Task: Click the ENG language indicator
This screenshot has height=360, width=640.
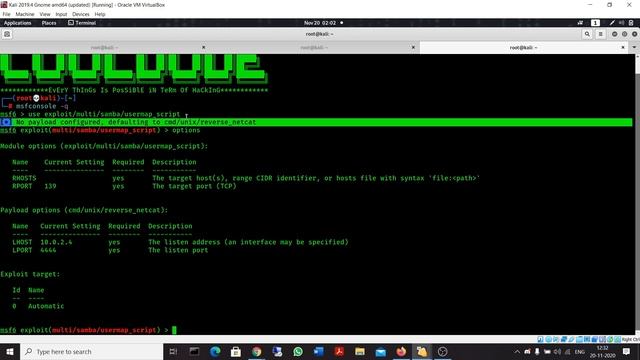Action: click(x=580, y=351)
